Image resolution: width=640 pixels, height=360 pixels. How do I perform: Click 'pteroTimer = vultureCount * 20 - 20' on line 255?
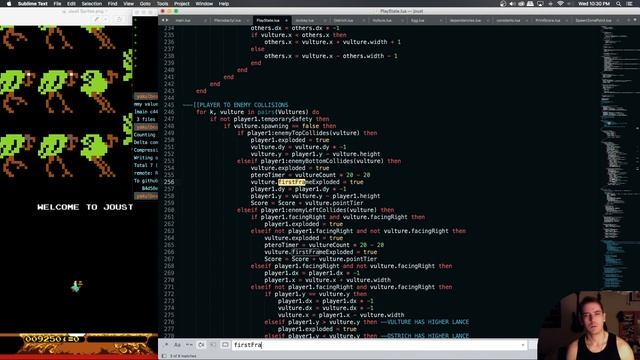pos(310,175)
